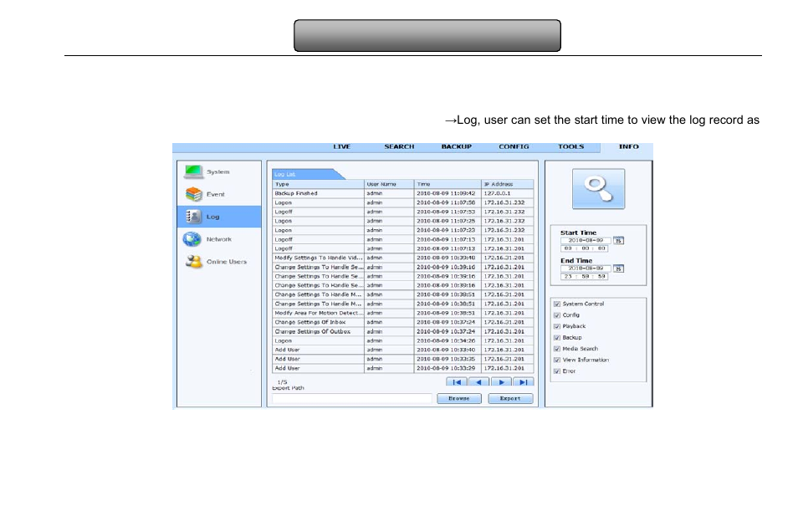Go to next log page
The width and height of the screenshot is (798, 532).
[501, 381]
